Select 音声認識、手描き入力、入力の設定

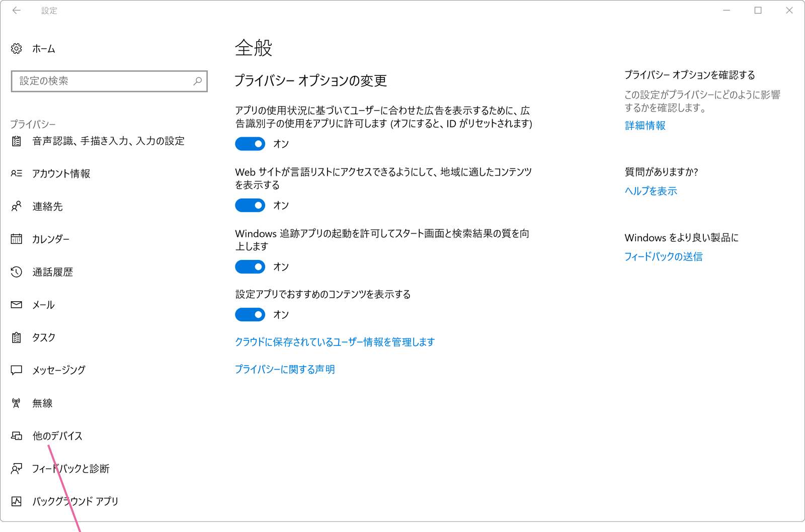coord(108,141)
